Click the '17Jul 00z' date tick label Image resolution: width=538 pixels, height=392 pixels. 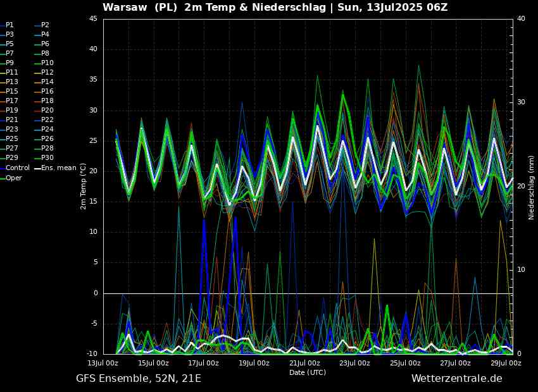pos(204,363)
